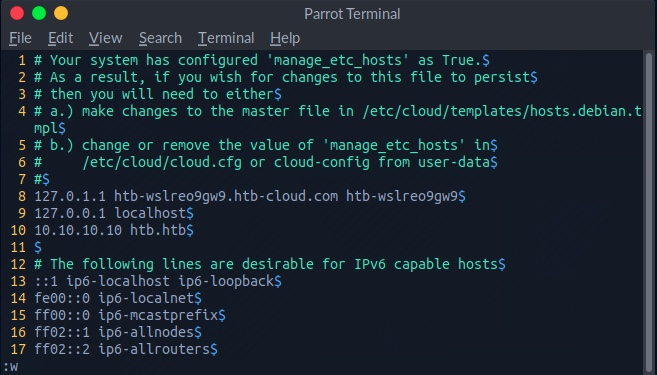Open the View menu
This screenshot has height=375, width=657.
point(106,38)
